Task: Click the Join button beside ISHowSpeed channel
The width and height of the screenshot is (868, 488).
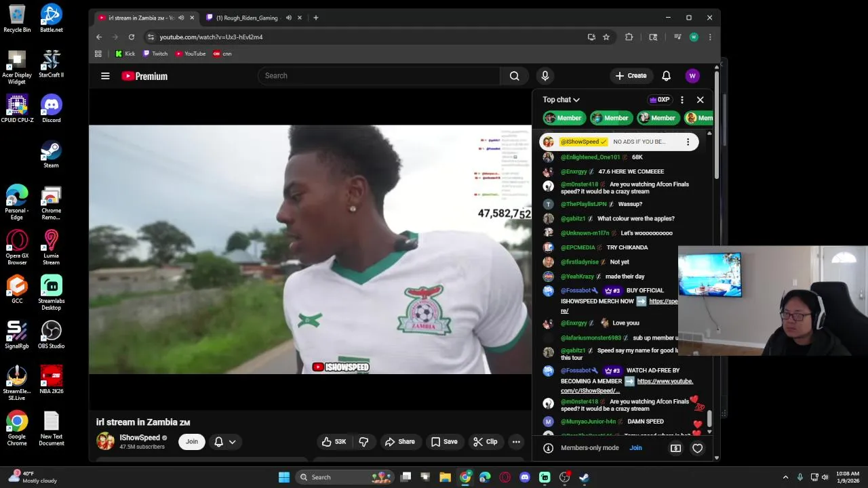Action: (192, 442)
